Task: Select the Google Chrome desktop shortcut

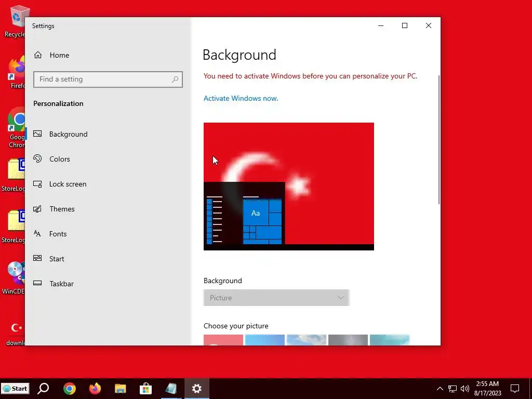Action: [16, 128]
